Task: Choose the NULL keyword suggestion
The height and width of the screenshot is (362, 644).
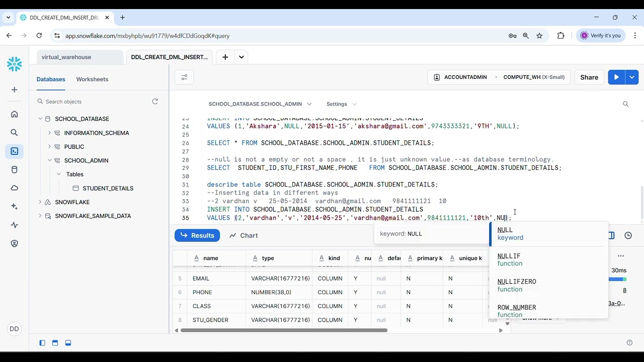Action: click(548, 234)
